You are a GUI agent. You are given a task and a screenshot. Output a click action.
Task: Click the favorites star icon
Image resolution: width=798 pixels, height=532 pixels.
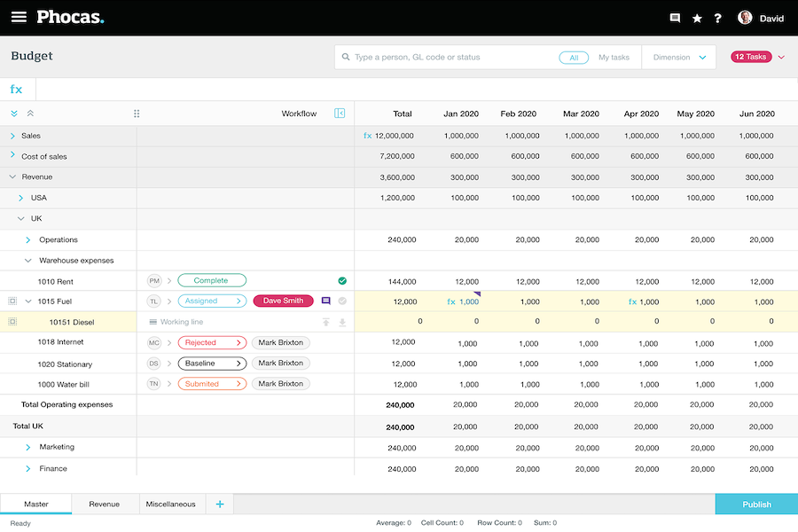point(697,18)
